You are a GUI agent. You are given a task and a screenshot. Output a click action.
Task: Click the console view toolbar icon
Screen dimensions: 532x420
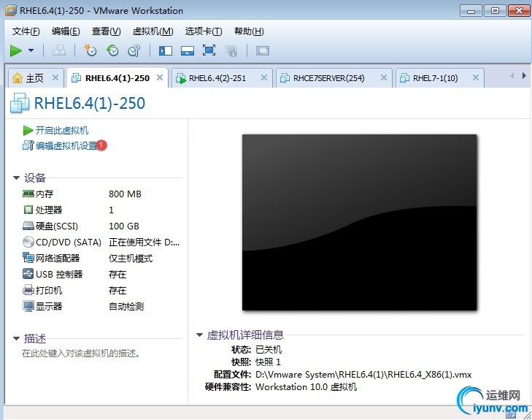click(263, 51)
